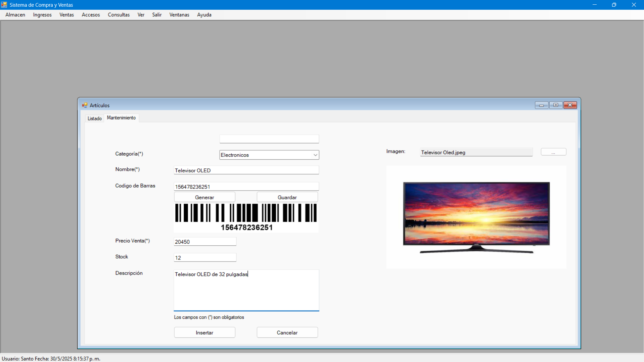Open the Ayuda menu
Image resolution: width=644 pixels, height=362 pixels.
pos(204,15)
